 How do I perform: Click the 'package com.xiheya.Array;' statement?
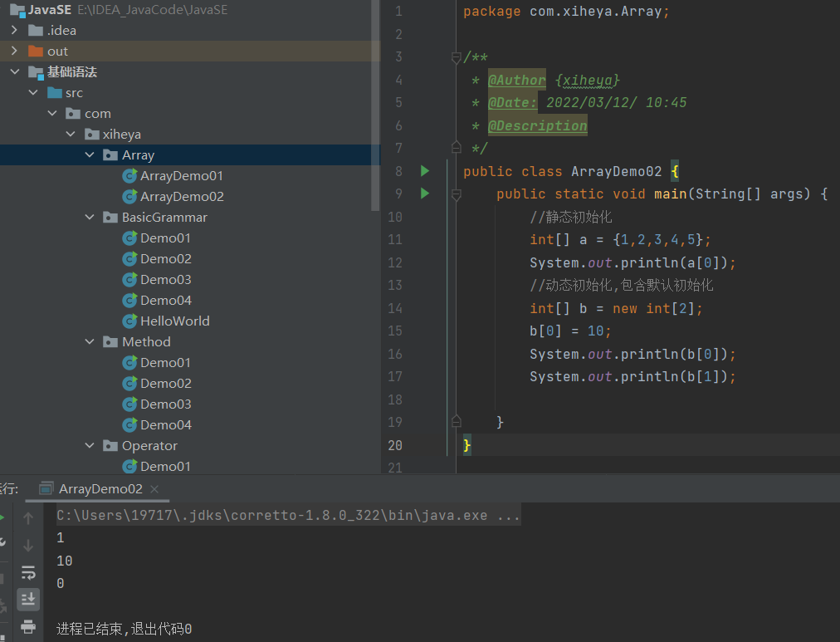(566, 12)
